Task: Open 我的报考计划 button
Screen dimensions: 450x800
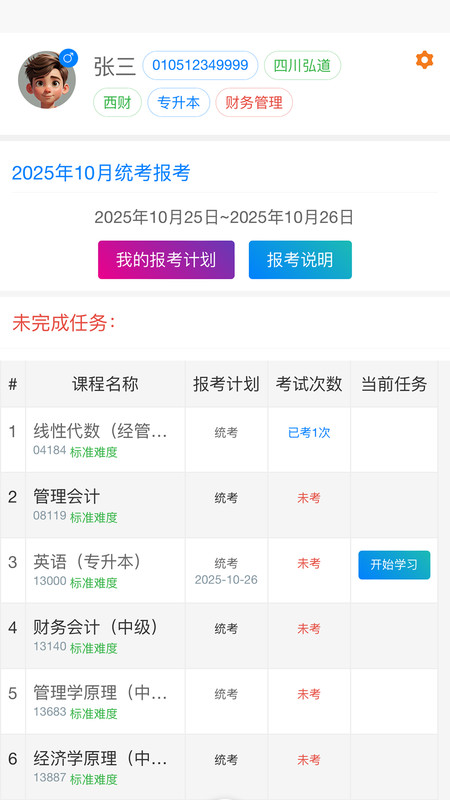Action: [x=166, y=260]
